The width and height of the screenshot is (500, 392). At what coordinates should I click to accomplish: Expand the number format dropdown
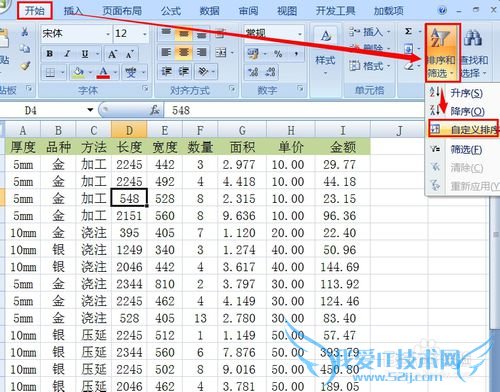point(300,34)
